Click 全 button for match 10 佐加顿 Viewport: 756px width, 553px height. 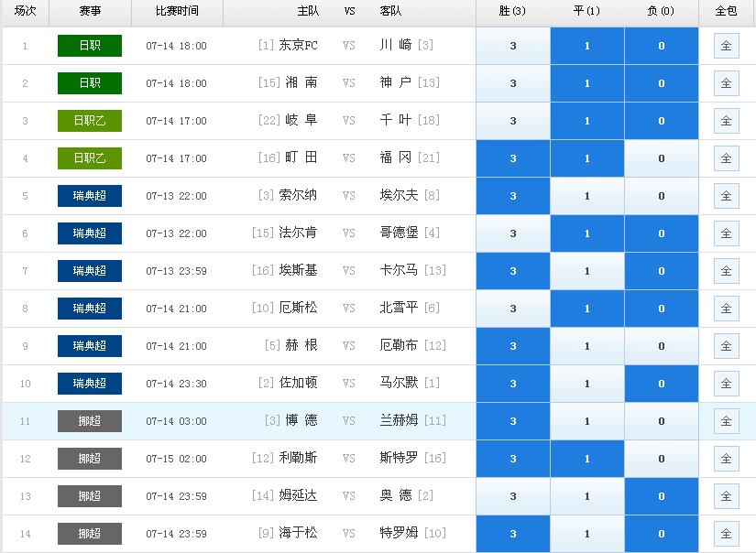click(x=726, y=384)
